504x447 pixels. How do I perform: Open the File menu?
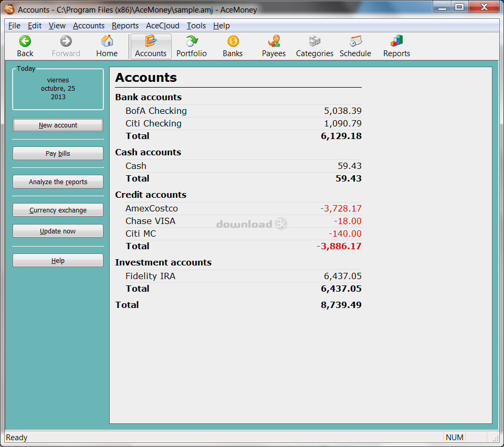point(14,26)
